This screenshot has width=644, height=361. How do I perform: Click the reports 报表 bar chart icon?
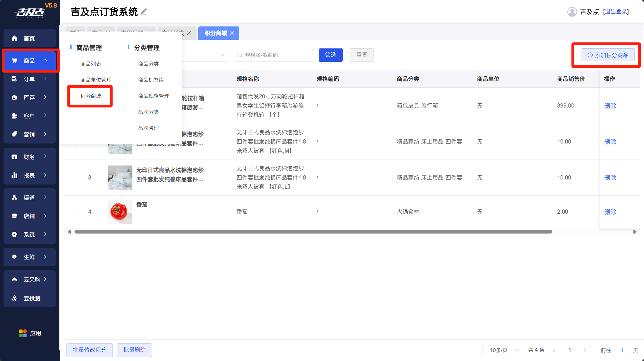[14, 175]
